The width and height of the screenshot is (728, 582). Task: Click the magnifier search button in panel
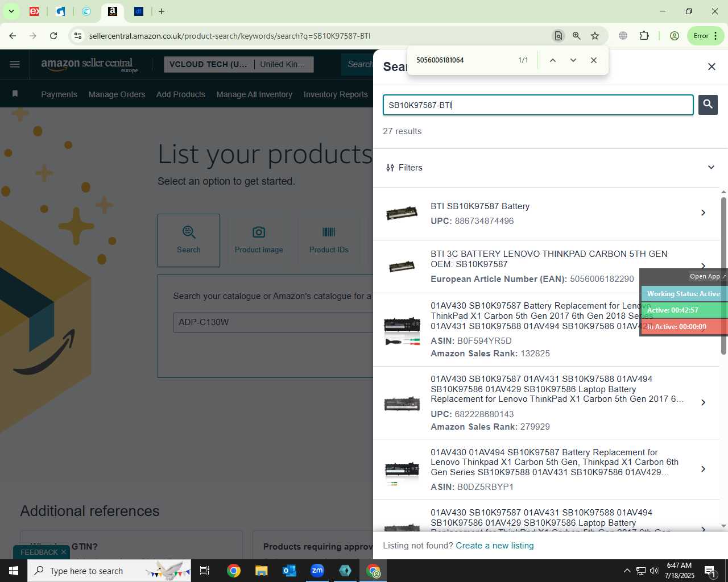[708, 105]
